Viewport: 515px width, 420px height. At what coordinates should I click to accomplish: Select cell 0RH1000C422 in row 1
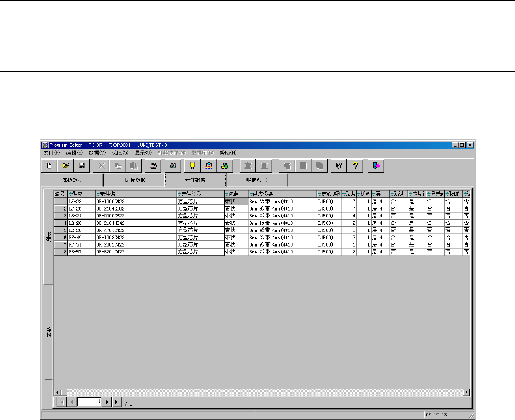(136, 202)
